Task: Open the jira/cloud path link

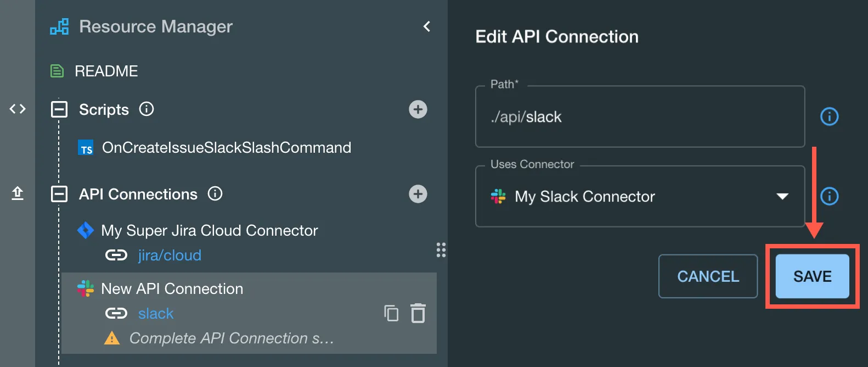Action: pyautogui.click(x=170, y=255)
